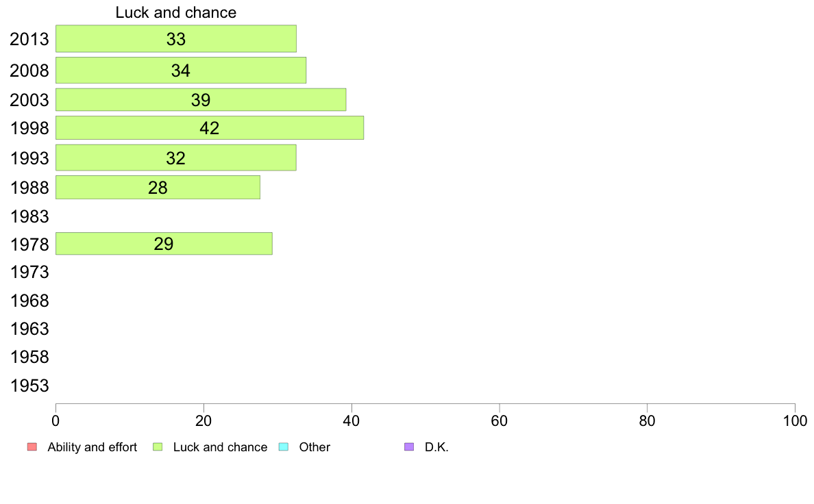This screenshot has height=504, width=814.
Task: Click the purple D.K. legend swatch
Action: pos(409,447)
